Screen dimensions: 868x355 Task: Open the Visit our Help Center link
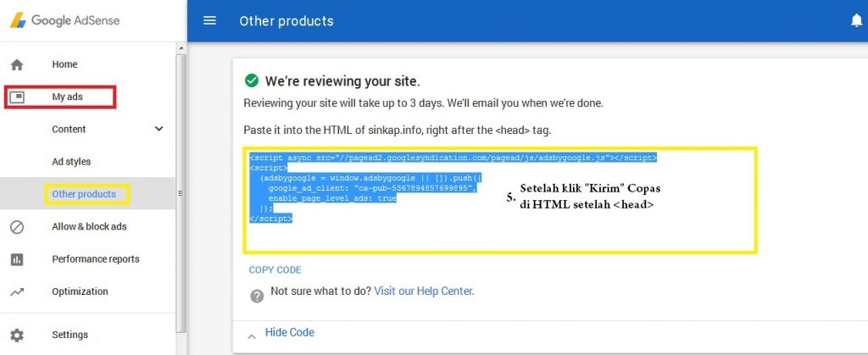423,291
